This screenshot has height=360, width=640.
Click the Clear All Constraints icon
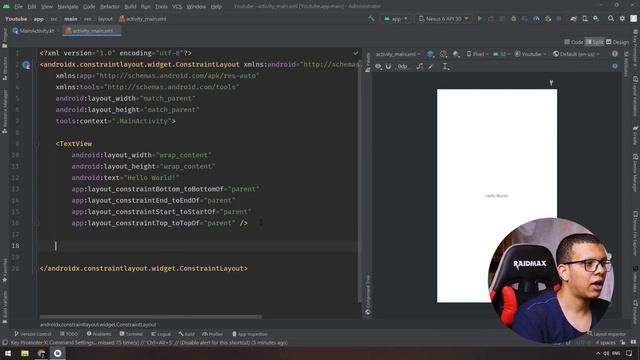tap(419, 66)
